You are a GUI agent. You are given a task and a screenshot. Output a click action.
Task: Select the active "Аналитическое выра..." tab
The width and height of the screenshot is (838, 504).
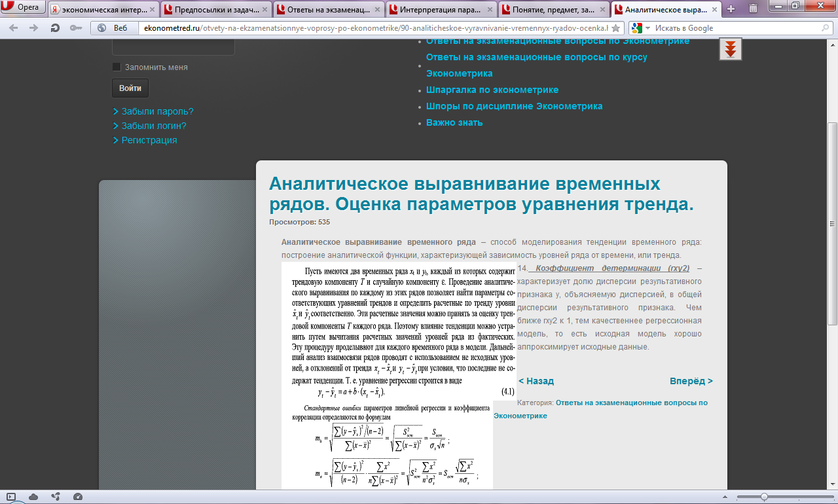[665, 9]
